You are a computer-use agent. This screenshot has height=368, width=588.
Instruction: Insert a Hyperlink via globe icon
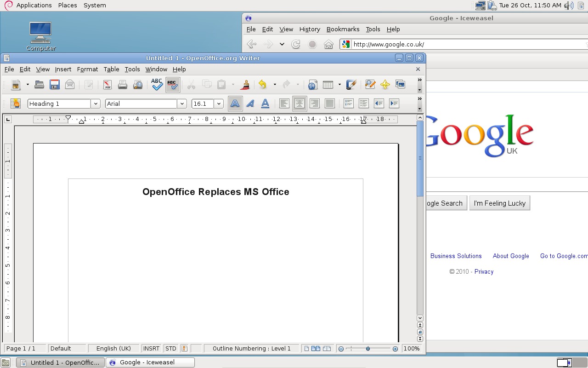pos(312,85)
